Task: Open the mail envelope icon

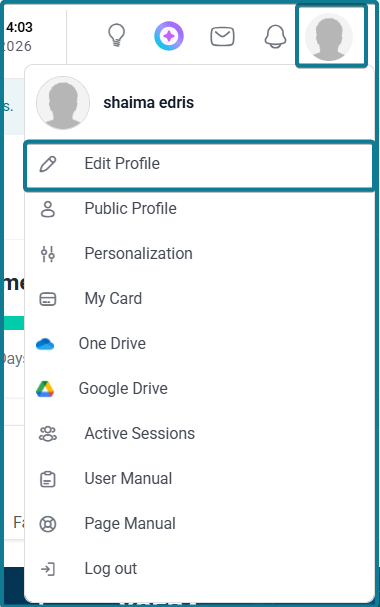Action: click(222, 37)
